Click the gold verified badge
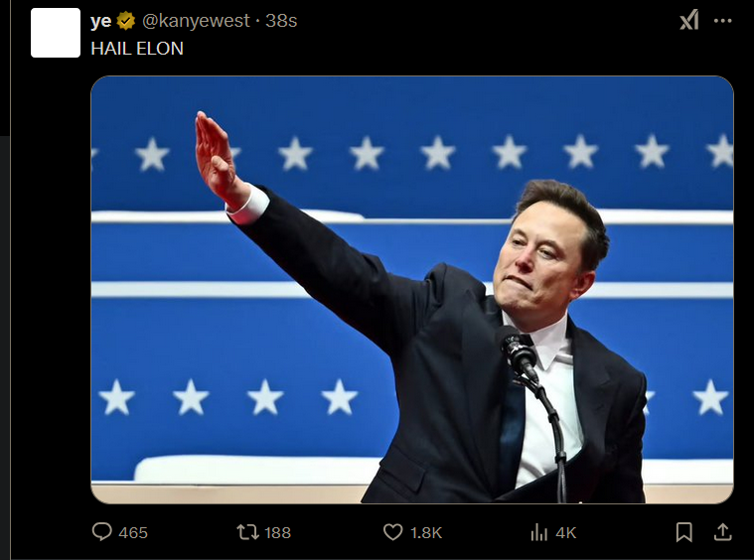This screenshot has height=560, width=754. tap(126, 21)
